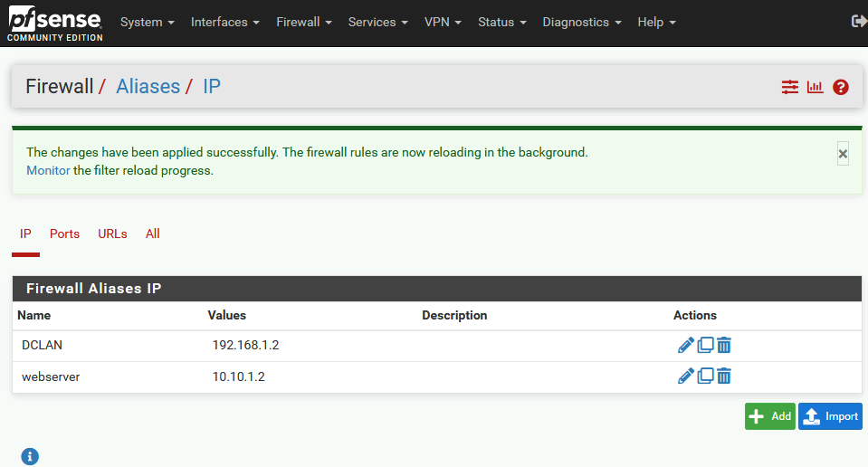Expand the System dropdown menu
868x467 pixels.
point(148,22)
